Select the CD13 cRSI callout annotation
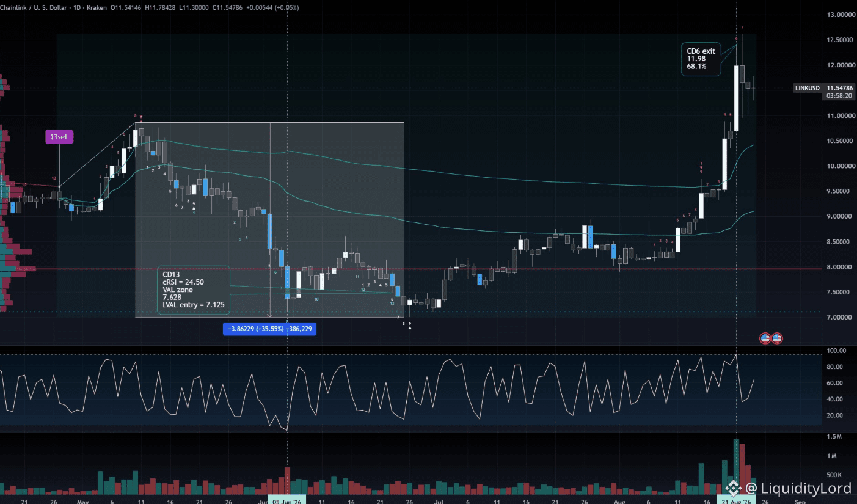 pyautogui.click(x=193, y=290)
